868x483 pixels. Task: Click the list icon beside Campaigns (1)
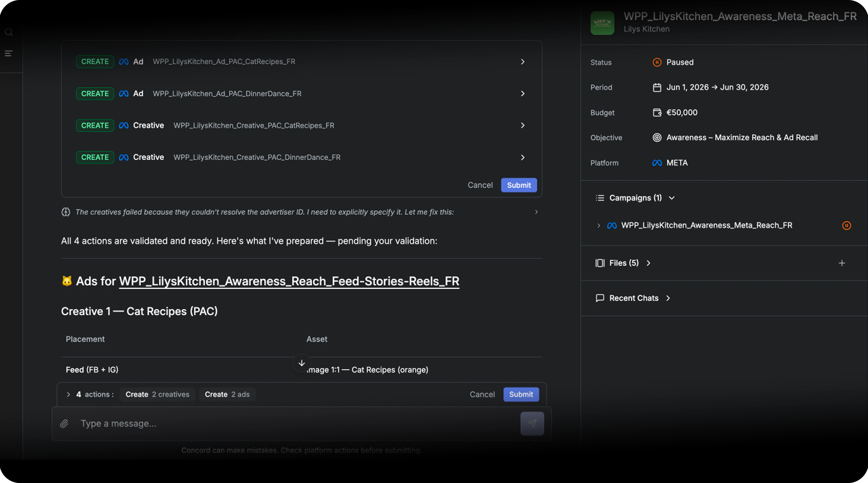pos(600,198)
